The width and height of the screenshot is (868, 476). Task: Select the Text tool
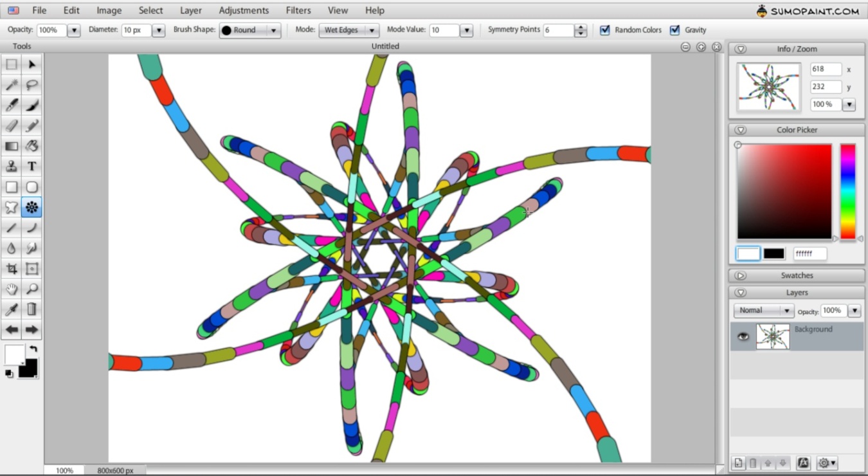pos(32,167)
